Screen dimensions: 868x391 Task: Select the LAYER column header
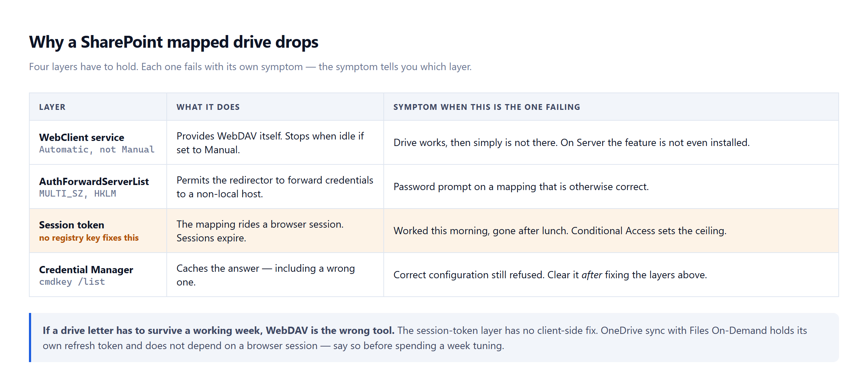[52, 107]
